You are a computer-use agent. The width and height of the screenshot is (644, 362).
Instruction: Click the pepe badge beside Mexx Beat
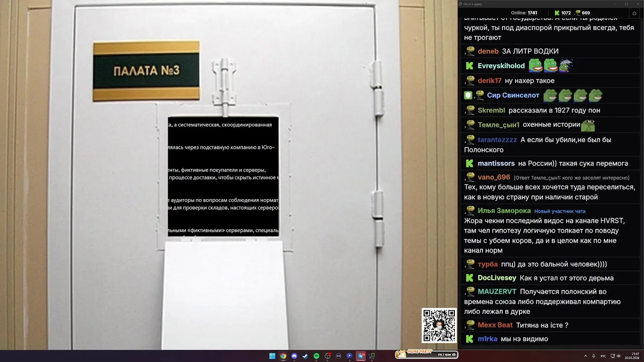[x=470, y=325]
